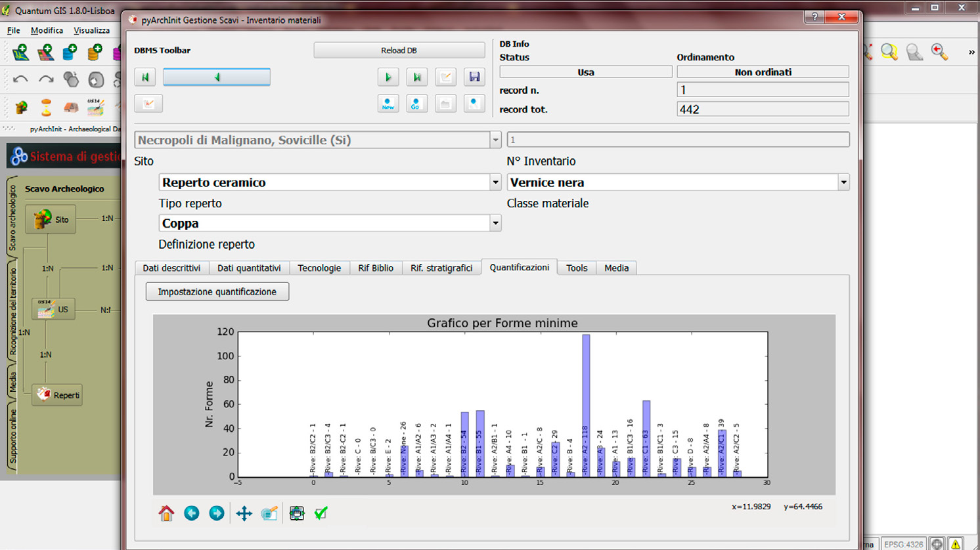Image resolution: width=980 pixels, height=550 pixels.
Task: Open the Tipo reperto dropdown arrow
Action: (x=495, y=182)
